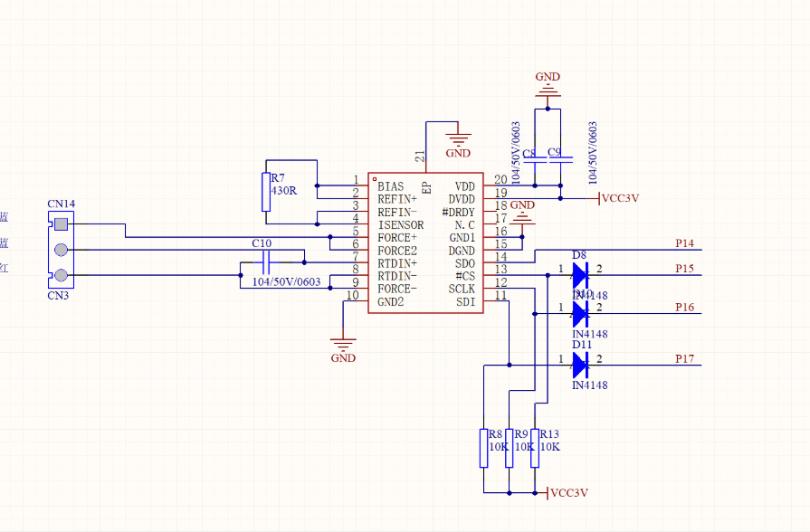Select the C9 capacitor plates
Screen dimensions: 810x532
pyautogui.click(x=560, y=160)
